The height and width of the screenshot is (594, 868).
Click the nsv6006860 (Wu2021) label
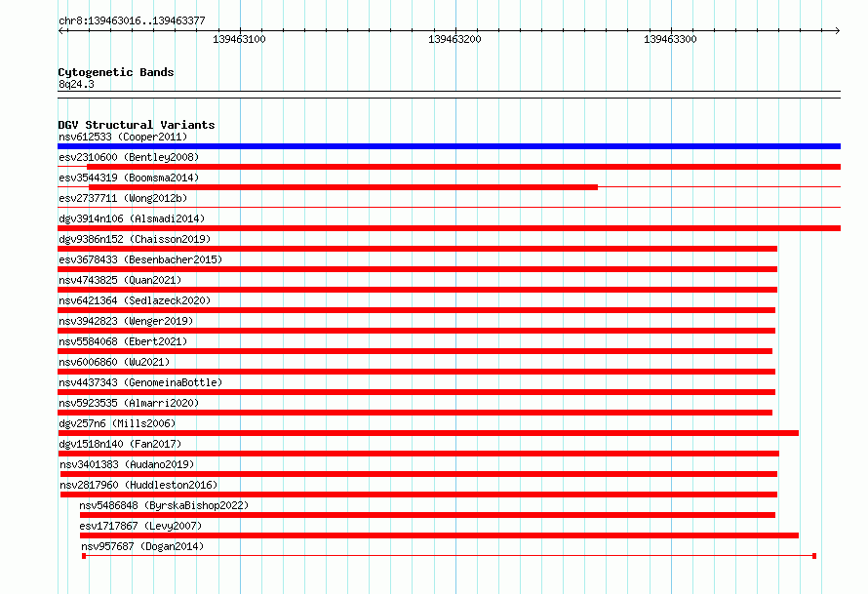(x=114, y=362)
